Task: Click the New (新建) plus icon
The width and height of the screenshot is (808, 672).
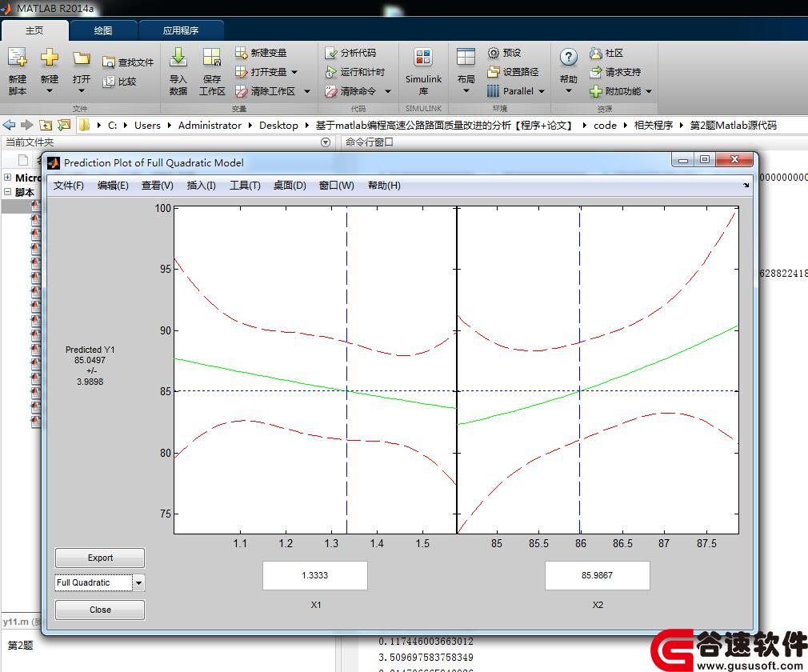Action: (50, 58)
